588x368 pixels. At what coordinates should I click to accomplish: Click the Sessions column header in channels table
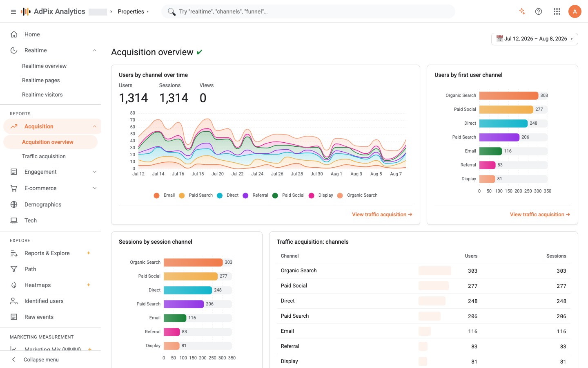tap(556, 256)
